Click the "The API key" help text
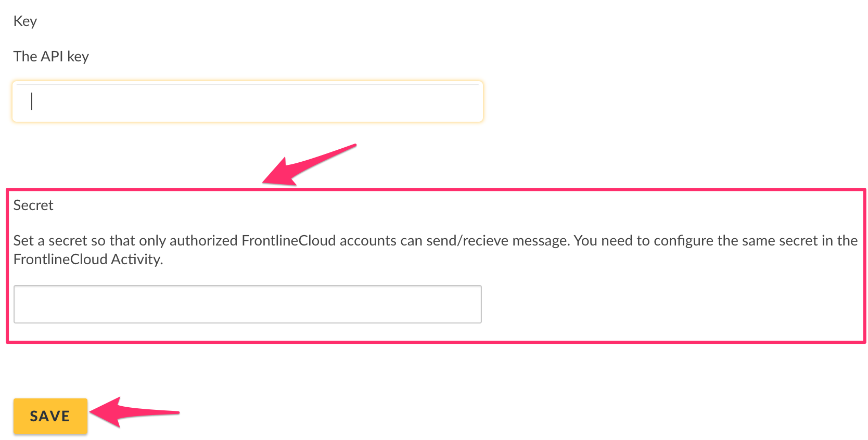 [51, 56]
